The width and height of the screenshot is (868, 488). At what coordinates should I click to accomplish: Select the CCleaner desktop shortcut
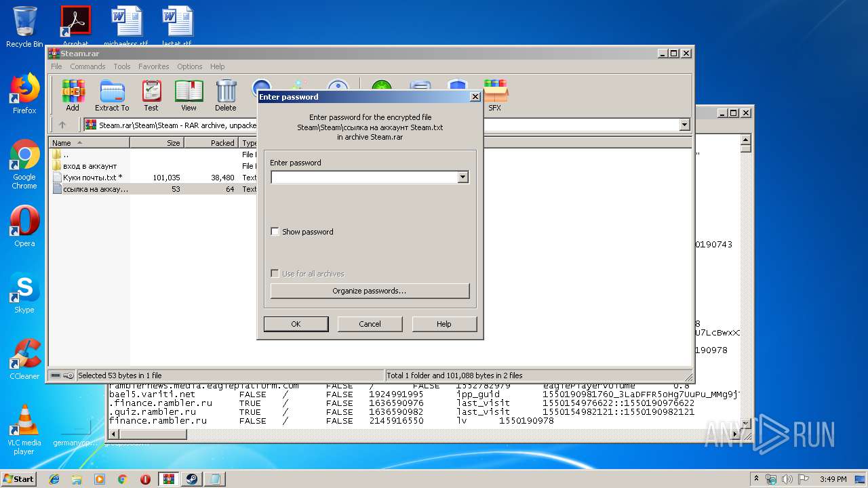tap(24, 359)
